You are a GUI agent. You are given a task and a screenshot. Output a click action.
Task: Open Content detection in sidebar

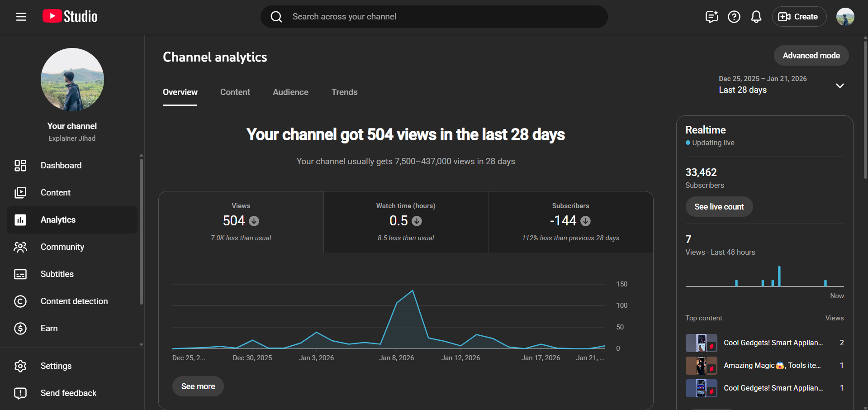pos(74,301)
